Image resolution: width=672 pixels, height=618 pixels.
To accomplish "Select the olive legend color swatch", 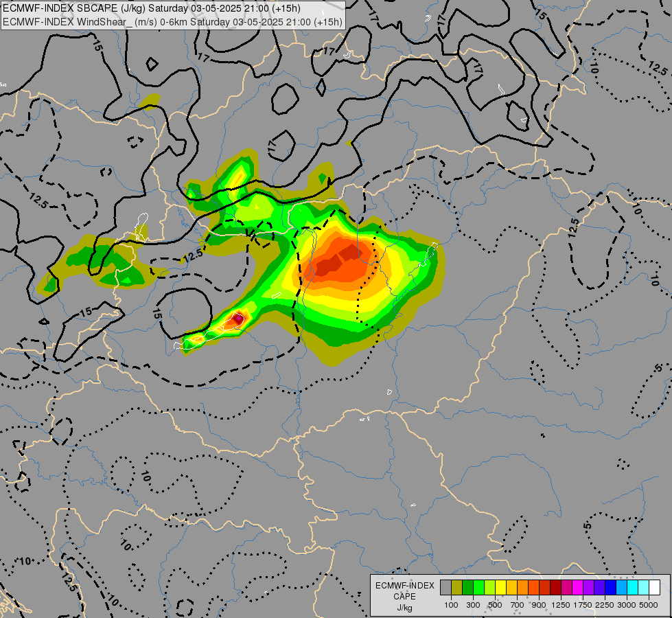I will click(x=457, y=588).
